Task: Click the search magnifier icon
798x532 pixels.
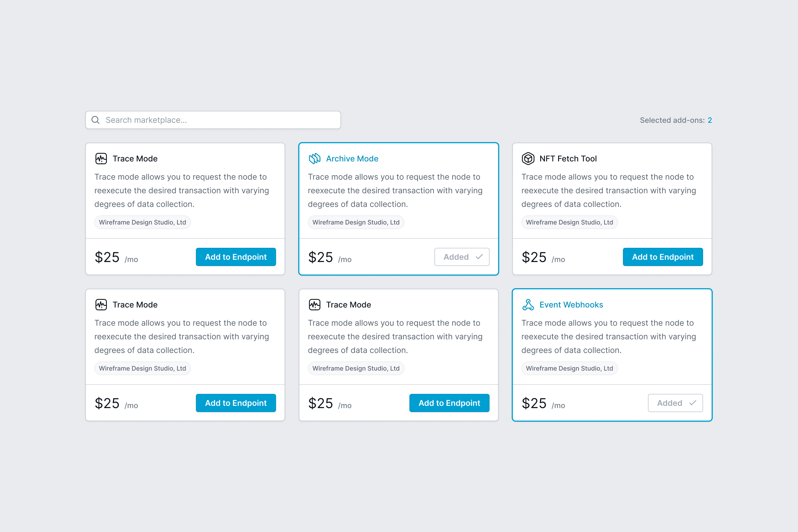Action: click(x=96, y=120)
